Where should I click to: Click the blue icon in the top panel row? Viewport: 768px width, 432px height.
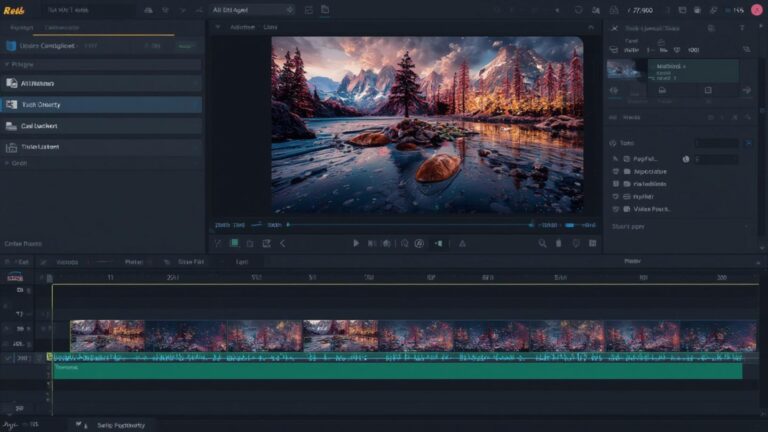[x=11, y=46]
